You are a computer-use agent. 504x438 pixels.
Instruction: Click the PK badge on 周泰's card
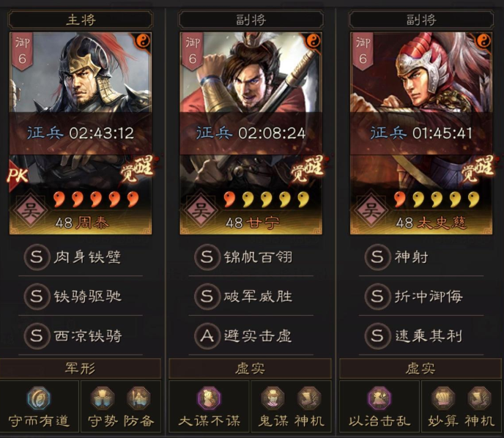tap(18, 176)
